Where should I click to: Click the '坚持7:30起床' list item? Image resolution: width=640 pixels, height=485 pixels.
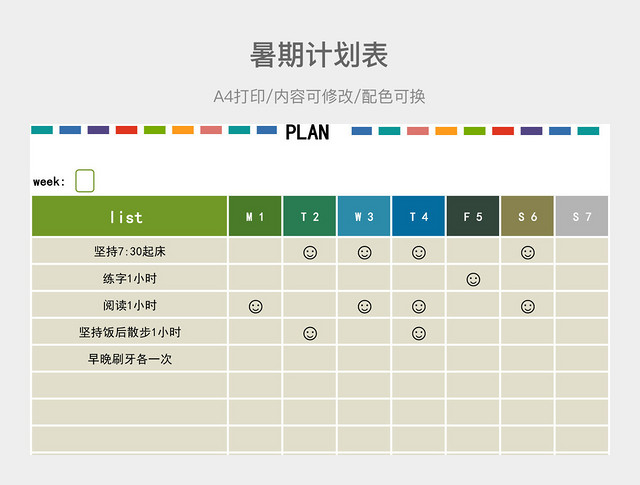(x=130, y=251)
